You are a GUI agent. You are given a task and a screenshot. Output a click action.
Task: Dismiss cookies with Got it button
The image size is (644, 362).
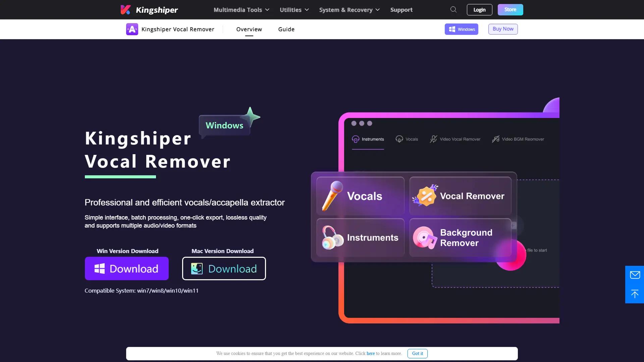(417, 353)
